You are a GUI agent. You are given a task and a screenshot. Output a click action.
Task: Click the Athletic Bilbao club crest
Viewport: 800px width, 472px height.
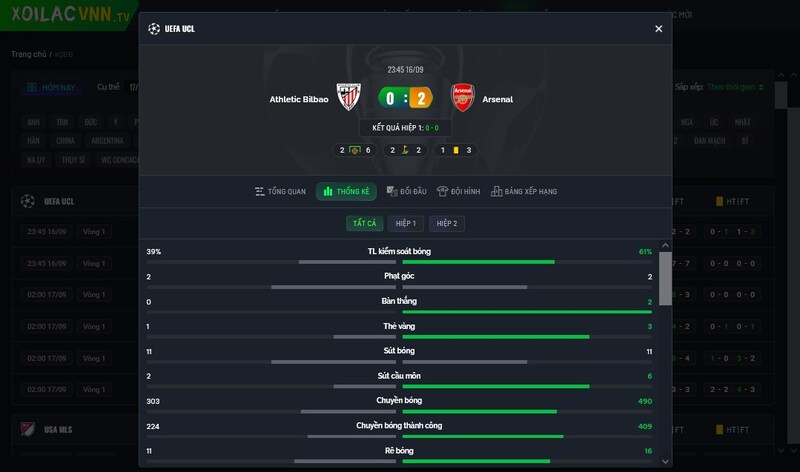pyautogui.click(x=348, y=97)
